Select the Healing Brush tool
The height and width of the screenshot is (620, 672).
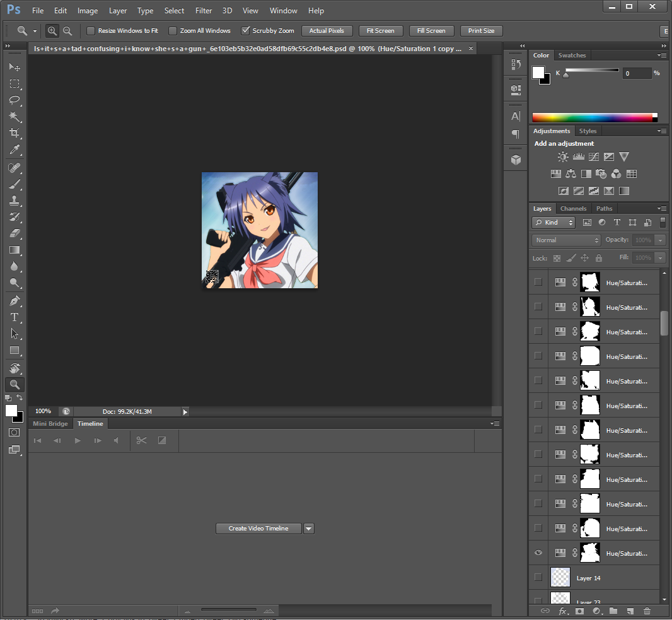coord(14,168)
